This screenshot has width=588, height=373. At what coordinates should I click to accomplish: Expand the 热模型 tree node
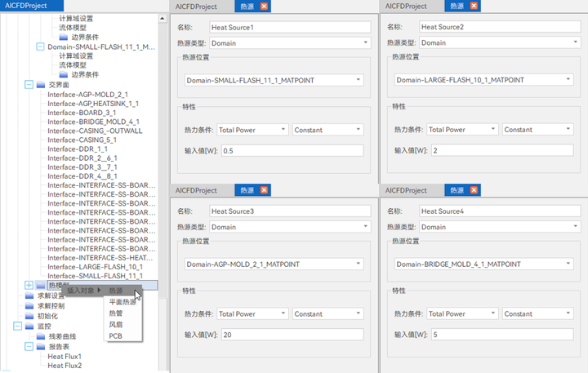[x=29, y=286]
